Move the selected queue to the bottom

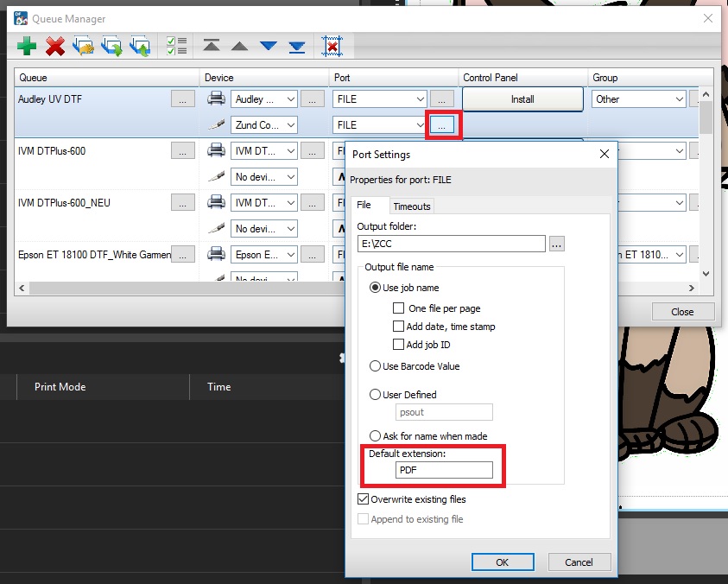(x=297, y=47)
